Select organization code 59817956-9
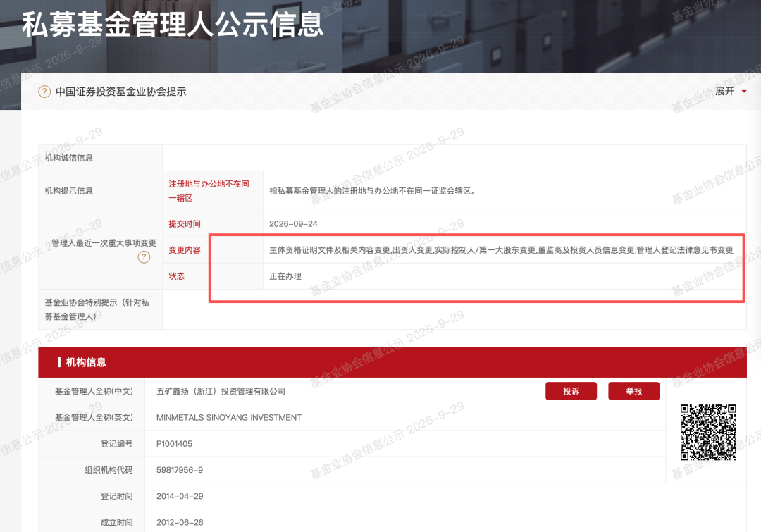The height and width of the screenshot is (532, 761). (180, 470)
